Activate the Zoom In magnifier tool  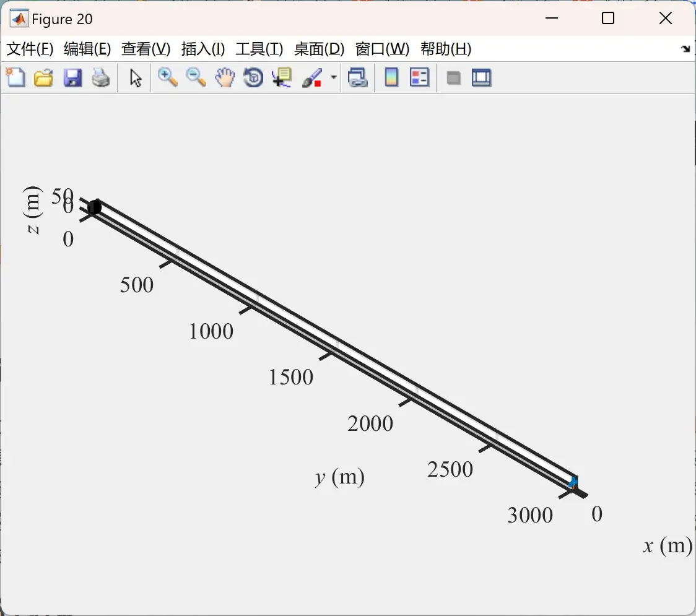click(x=168, y=77)
